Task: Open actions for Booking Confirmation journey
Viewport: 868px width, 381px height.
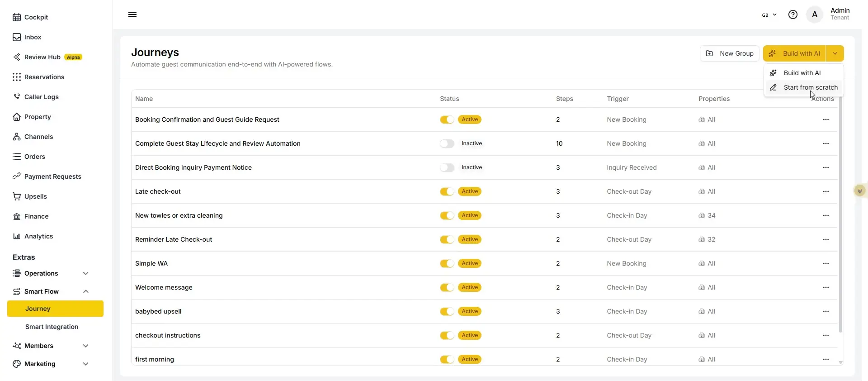Action: click(x=826, y=119)
